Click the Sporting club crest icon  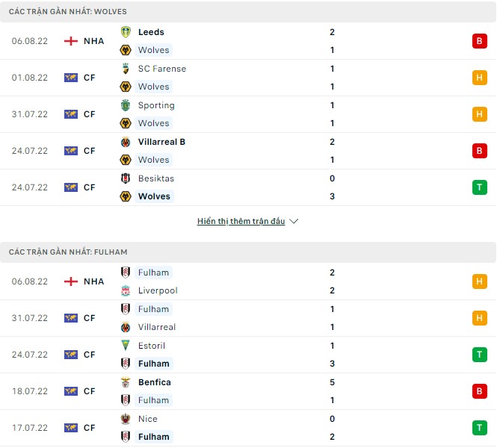point(126,105)
